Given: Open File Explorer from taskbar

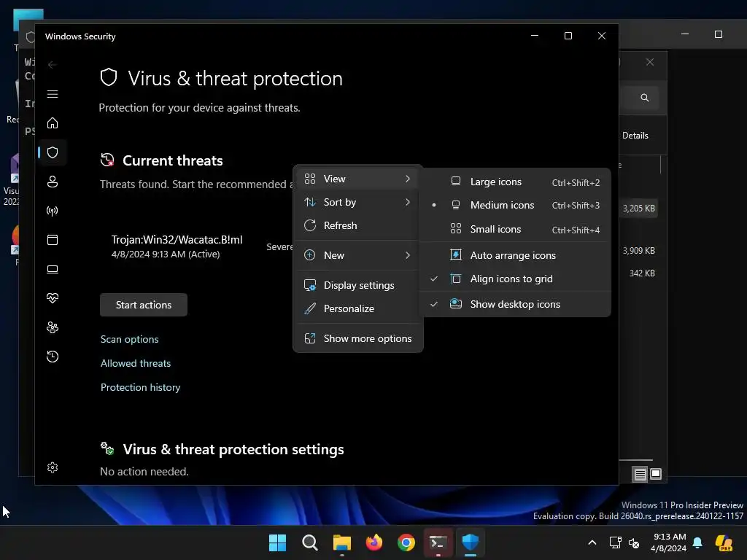Looking at the screenshot, I should pyautogui.click(x=341, y=542).
